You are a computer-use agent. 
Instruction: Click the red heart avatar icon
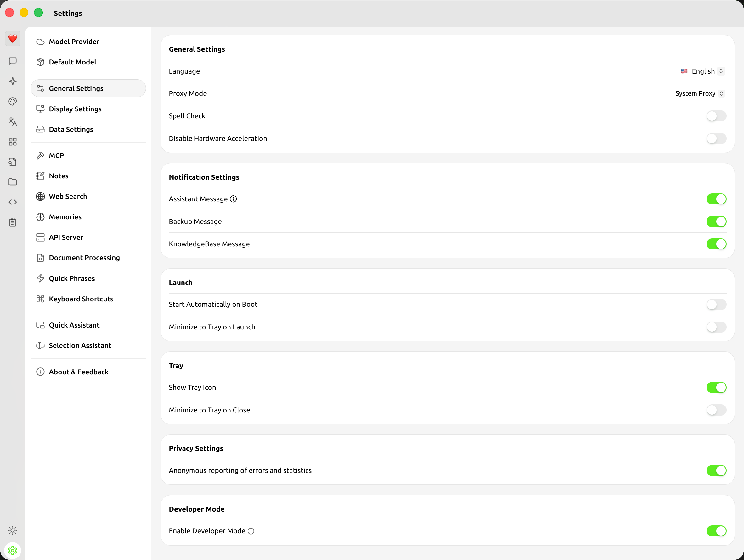click(13, 39)
